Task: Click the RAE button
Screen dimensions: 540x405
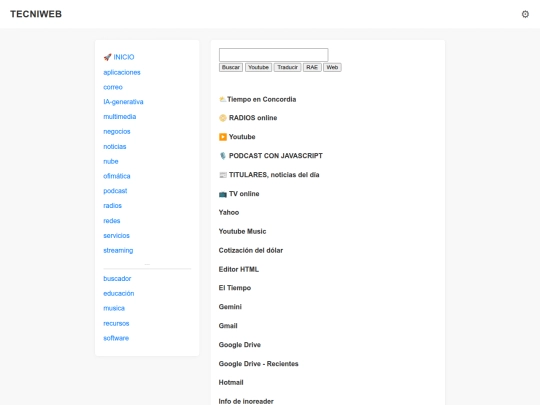Action: pyautogui.click(x=312, y=67)
